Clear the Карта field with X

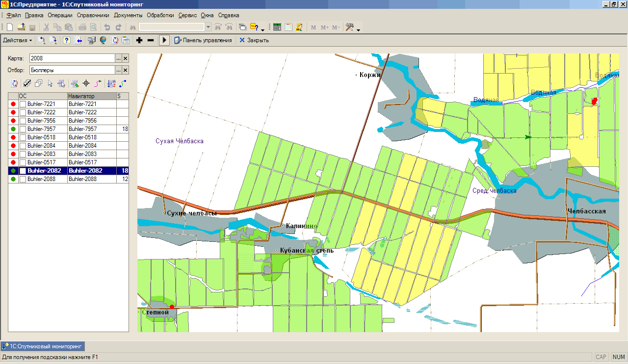click(125, 58)
